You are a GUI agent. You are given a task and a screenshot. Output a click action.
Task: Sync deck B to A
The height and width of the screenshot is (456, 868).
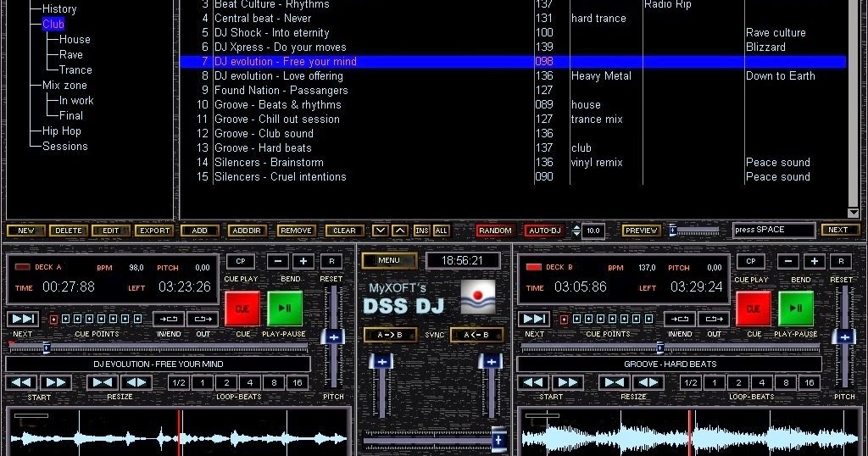pyautogui.click(x=476, y=335)
